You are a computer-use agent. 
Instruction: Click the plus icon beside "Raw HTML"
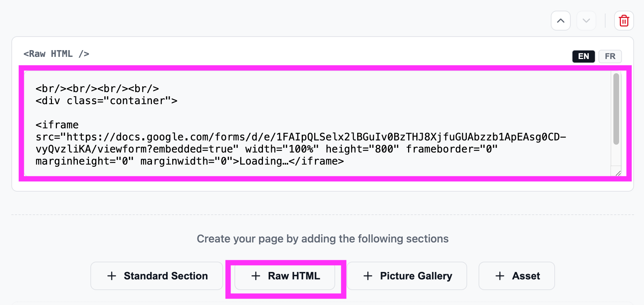point(256,276)
